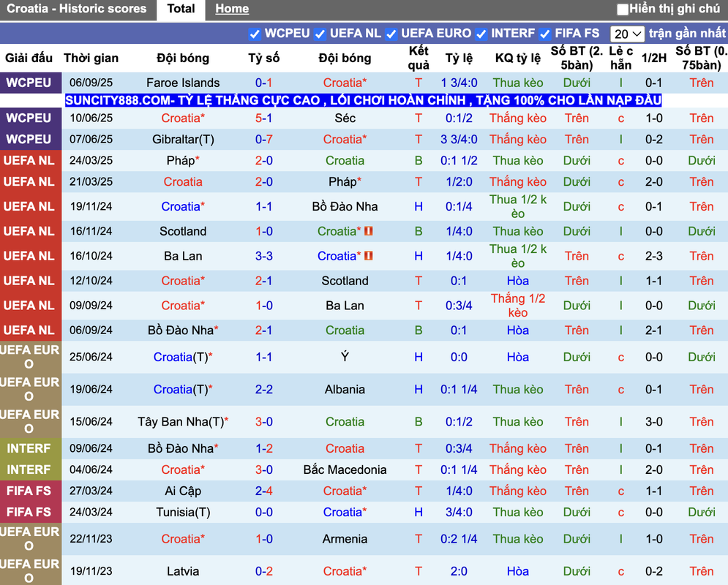The width and height of the screenshot is (728, 585).
Task: Click Bắc Macedonia team name
Action: click(x=345, y=469)
